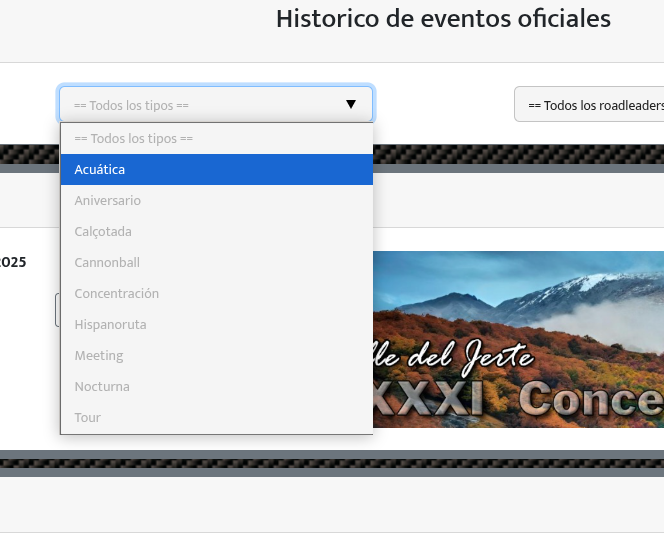The image size is (664, 543).
Task: Click the 'Historico de eventos oficiales' heading
Action: (x=443, y=19)
